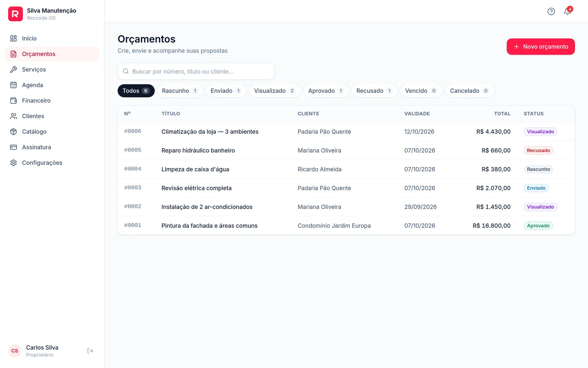Open Financeiro page from sidebar

[x=52, y=100]
